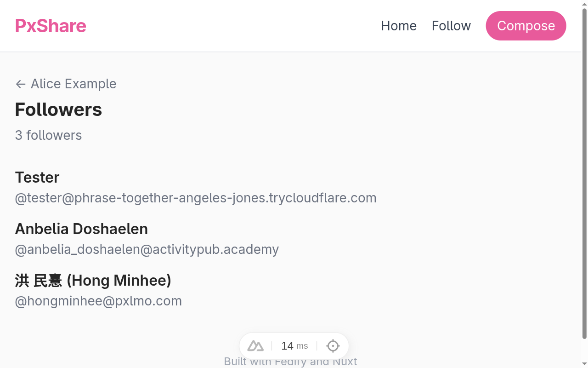Click the anbelia_doshaelen activitypub.academy handle
Screen dimensions: 588x368
pos(147,249)
